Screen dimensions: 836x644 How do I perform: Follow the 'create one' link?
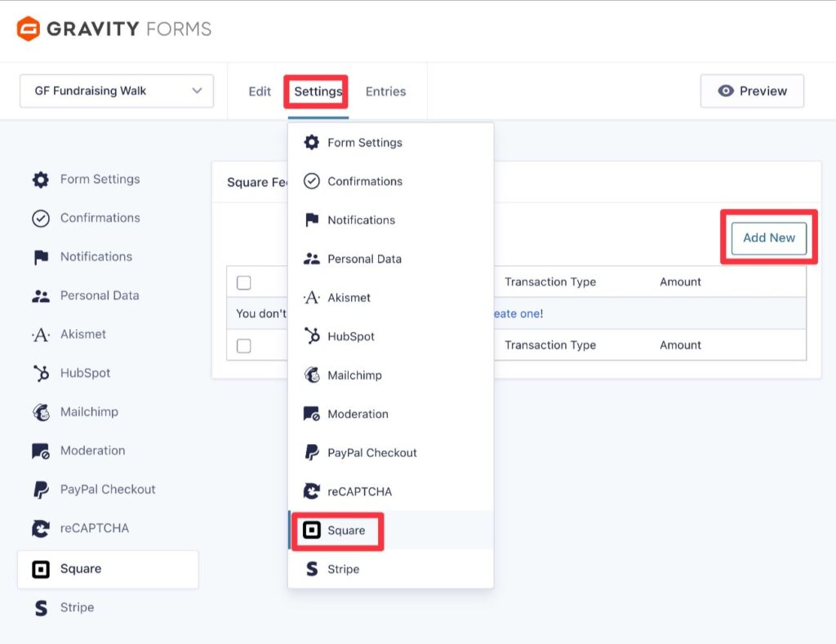pos(516,313)
